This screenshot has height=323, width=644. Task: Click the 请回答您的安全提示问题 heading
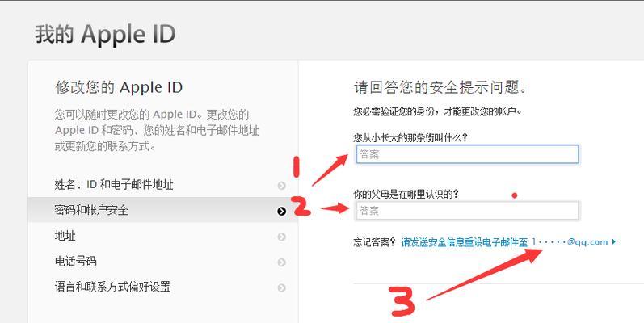pyautogui.click(x=440, y=87)
